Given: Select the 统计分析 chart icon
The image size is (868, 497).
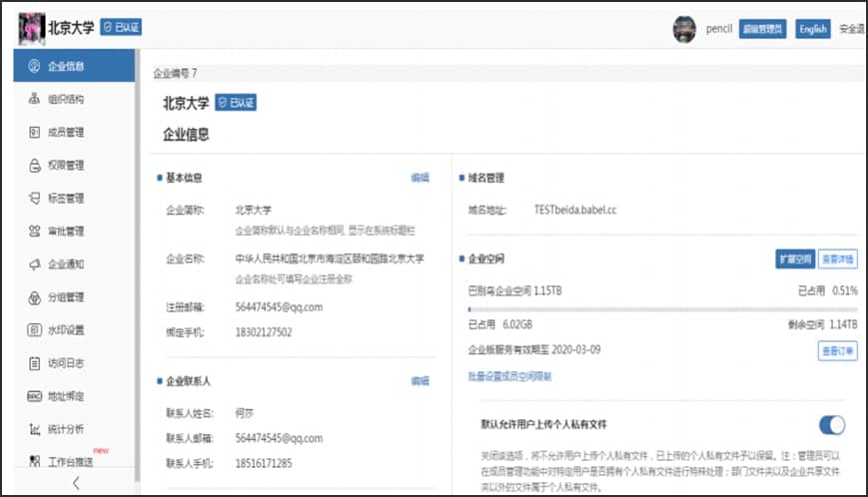Looking at the screenshot, I should coord(35,429).
